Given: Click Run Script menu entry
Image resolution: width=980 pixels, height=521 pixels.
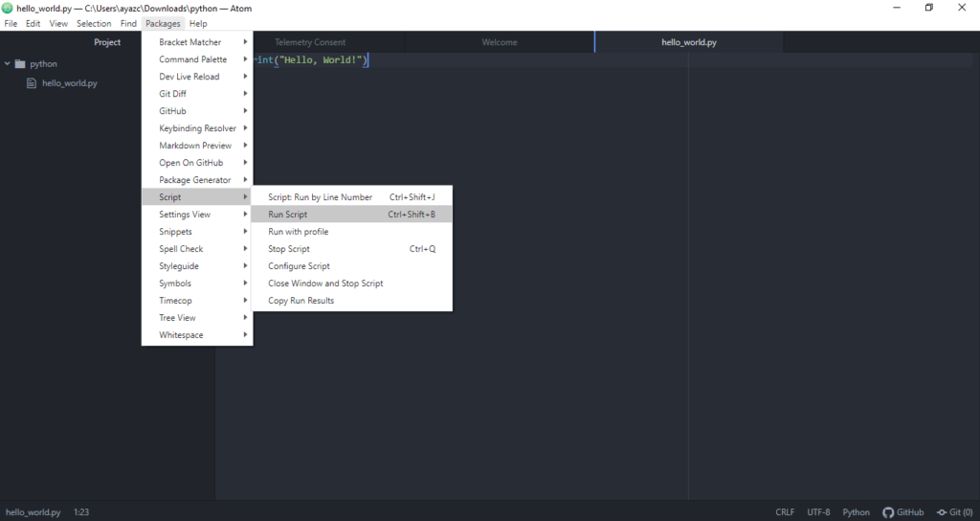Looking at the screenshot, I should pyautogui.click(x=351, y=214).
